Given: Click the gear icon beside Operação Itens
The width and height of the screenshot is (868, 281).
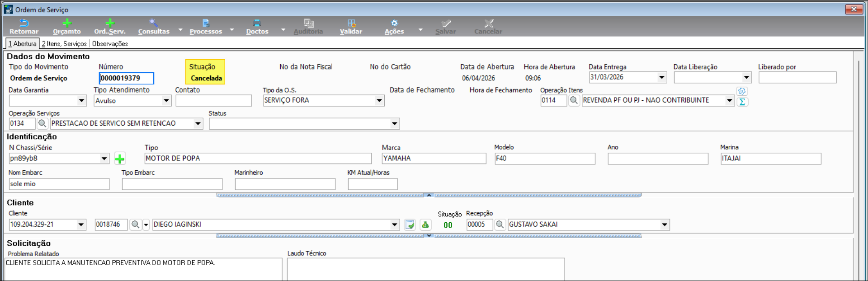Looking at the screenshot, I should 742,91.
